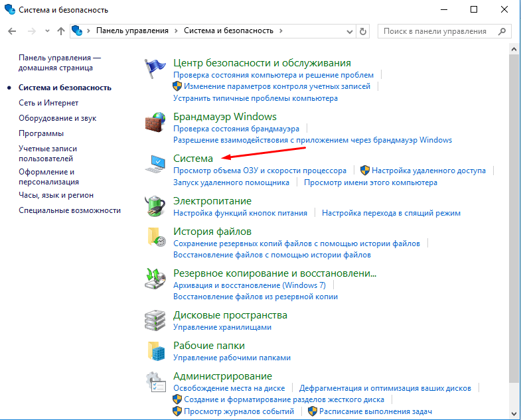Click the shield icon beside Изменение параметров контроля
This screenshot has width=521, height=420.
coord(177,86)
